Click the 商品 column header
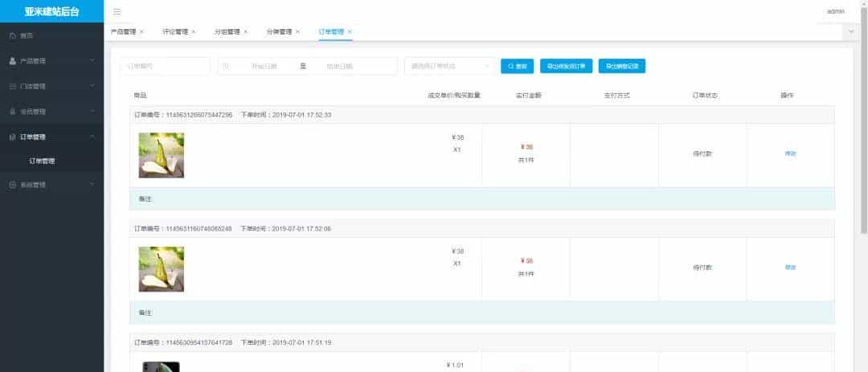This screenshot has width=868, height=372. (140, 96)
